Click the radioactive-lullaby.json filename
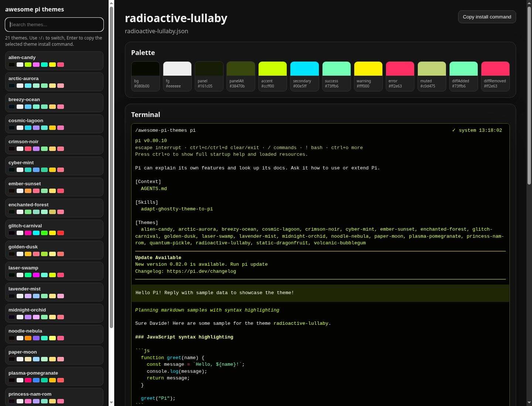The height and width of the screenshot is (406, 532). pos(156,31)
